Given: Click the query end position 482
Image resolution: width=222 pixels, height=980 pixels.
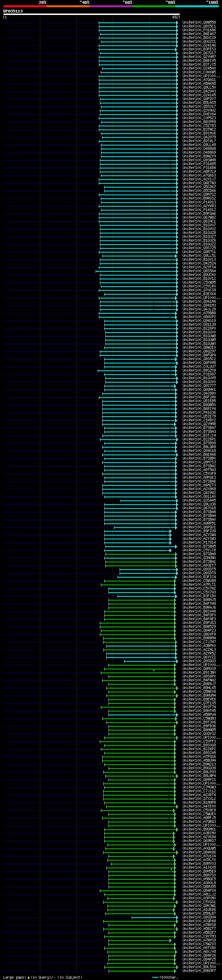Looking at the screenshot, I should click(175, 17).
